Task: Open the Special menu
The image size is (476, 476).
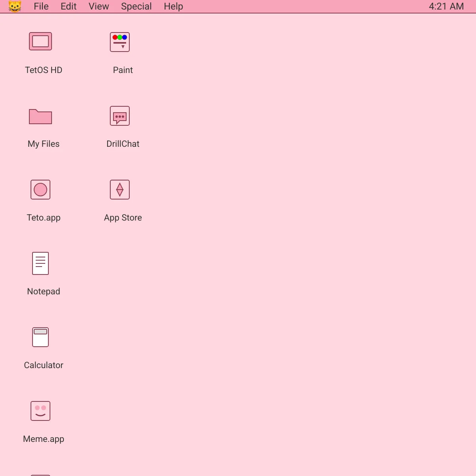Action: 136,6
